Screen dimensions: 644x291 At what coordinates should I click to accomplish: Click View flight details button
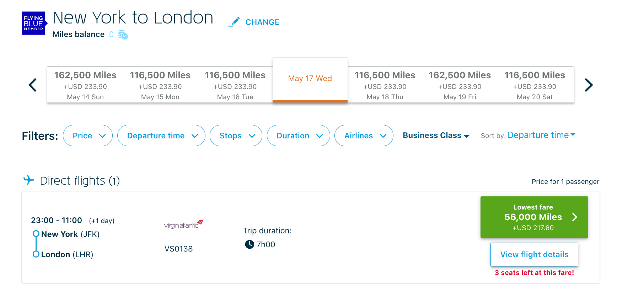(x=534, y=254)
